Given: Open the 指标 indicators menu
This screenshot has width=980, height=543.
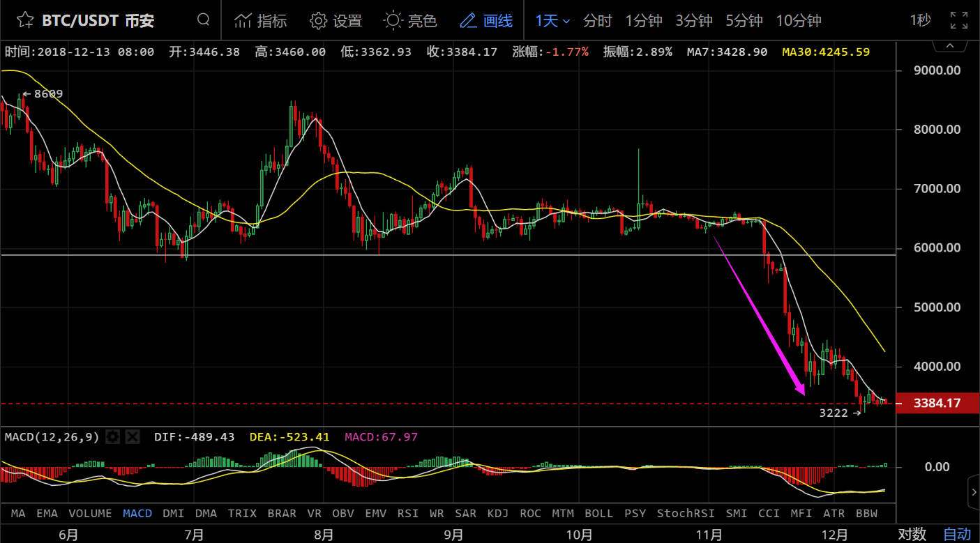Looking at the screenshot, I should click(x=261, y=20).
